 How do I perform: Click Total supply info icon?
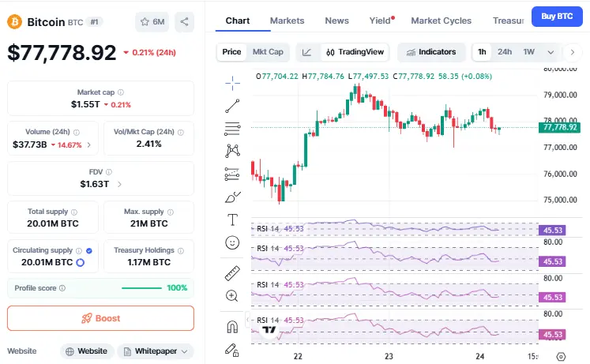tap(74, 212)
